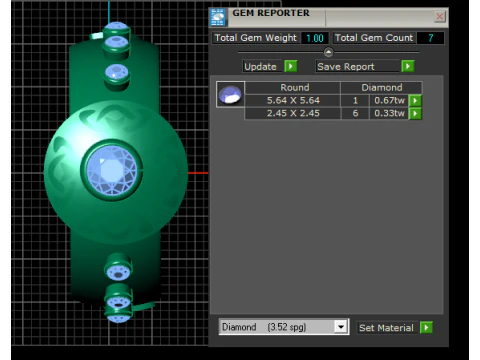The height and width of the screenshot is (360, 480).
Task: Click the Gem Reporter panel icon
Action: (x=218, y=17)
